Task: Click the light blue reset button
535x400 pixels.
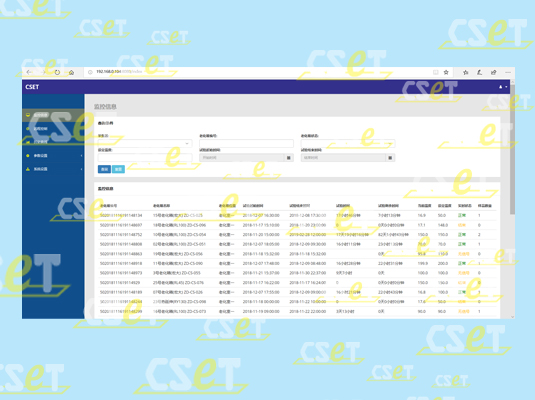Action: (x=118, y=169)
